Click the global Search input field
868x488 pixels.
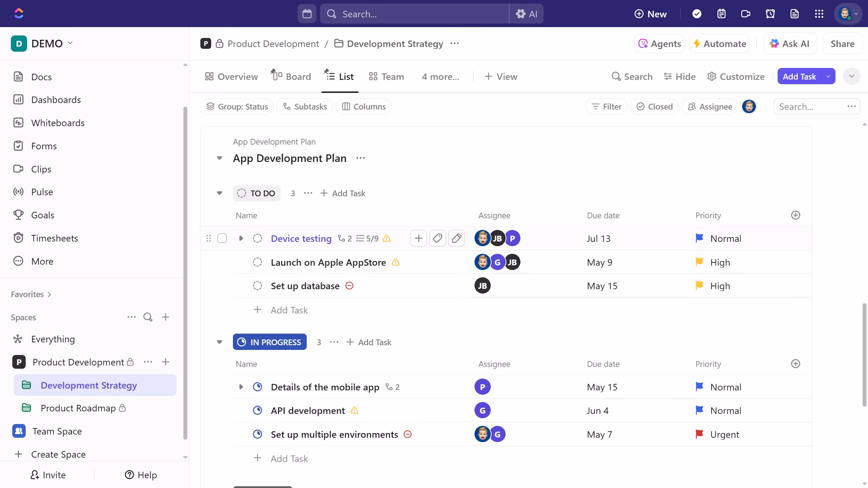[414, 14]
